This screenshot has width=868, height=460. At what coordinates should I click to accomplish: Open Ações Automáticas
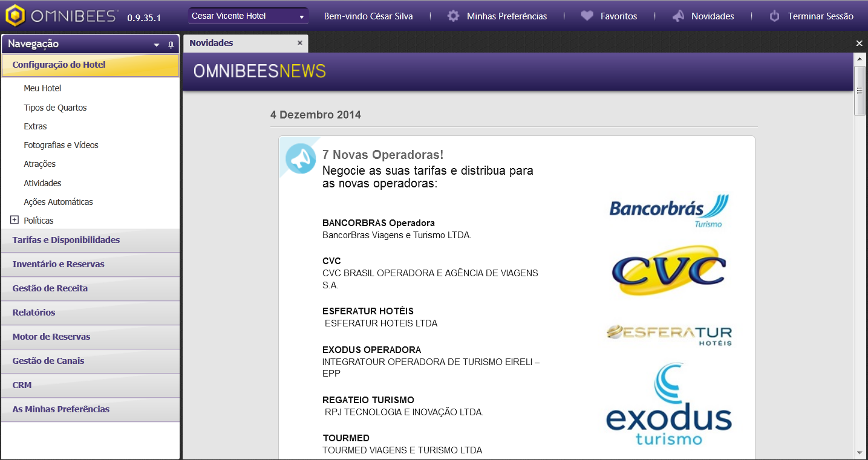coord(58,202)
